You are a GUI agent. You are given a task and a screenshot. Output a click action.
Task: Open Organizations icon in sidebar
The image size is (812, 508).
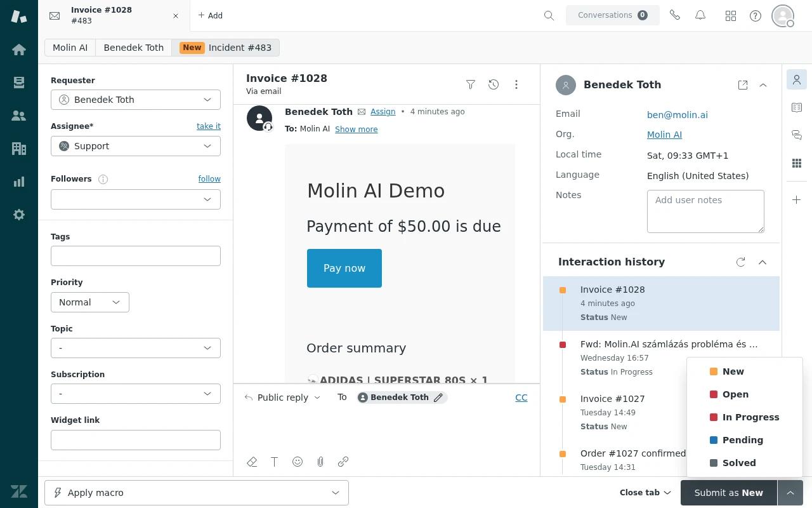(19, 149)
